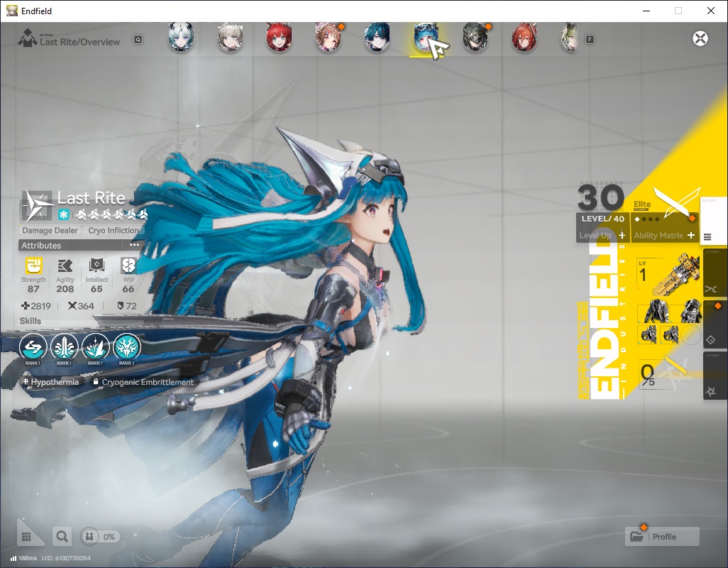
Task: Minimize the Endfield window
Action: tap(646, 11)
